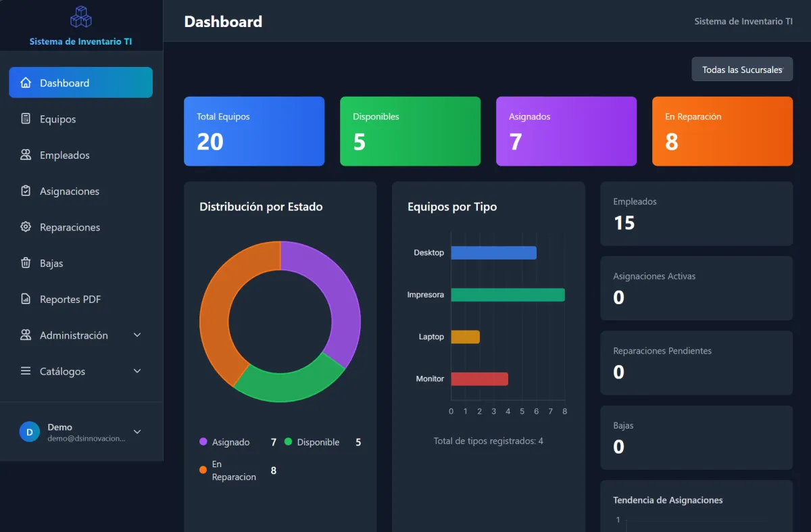
Task: Open the Total Equipos card
Action: 254,131
